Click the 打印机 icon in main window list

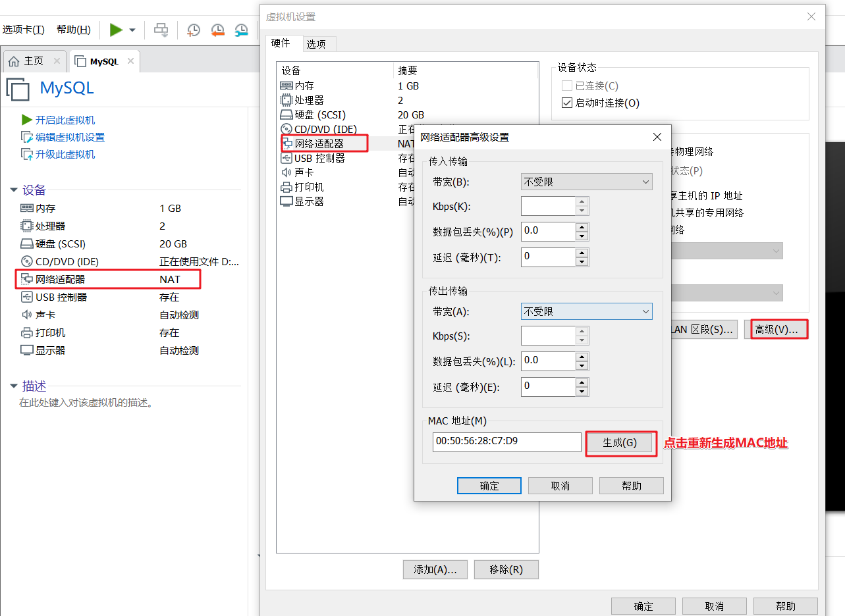[x=27, y=332]
